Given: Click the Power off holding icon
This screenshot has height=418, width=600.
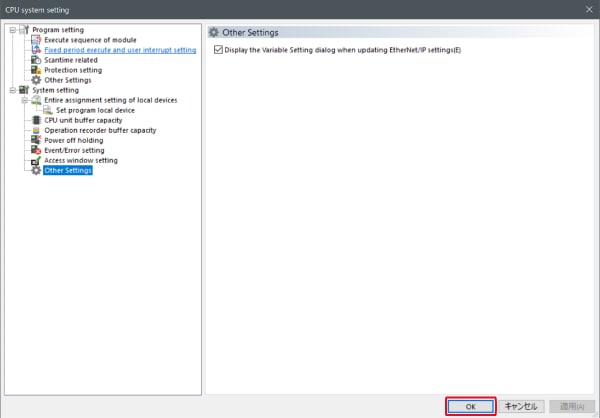Looking at the screenshot, I should click(x=36, y=140).
